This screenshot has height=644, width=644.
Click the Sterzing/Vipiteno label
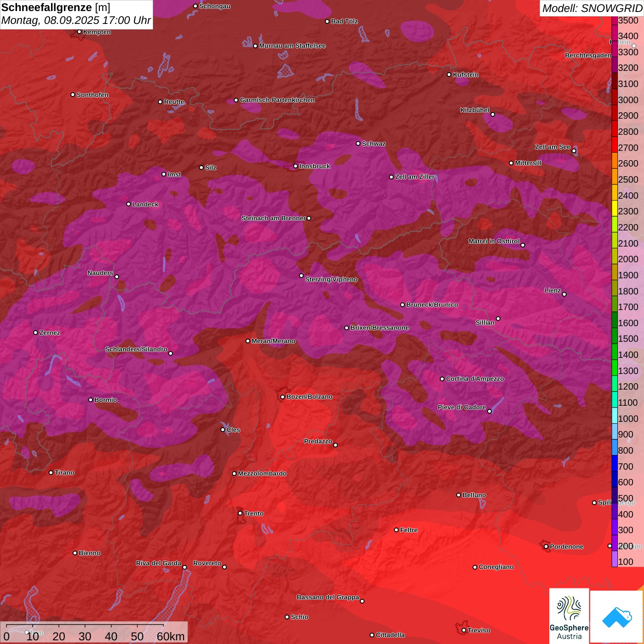pyautogui.click(x=331, y=279)
